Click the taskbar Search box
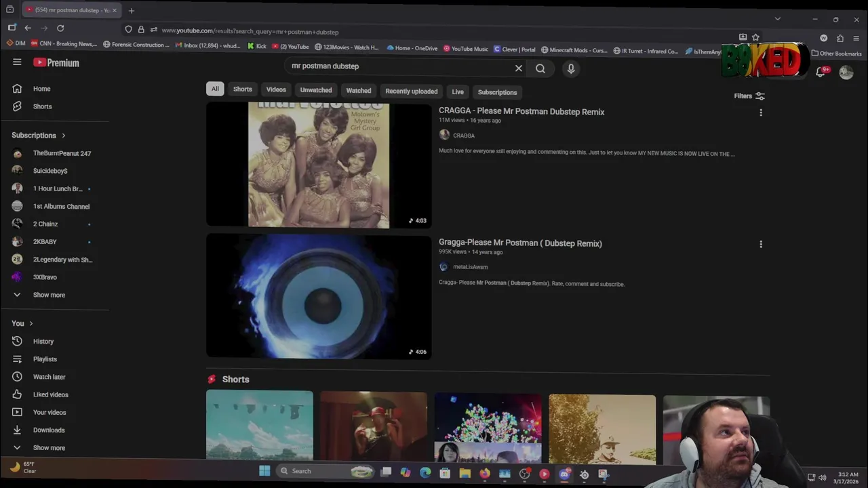 pos(326,471)
